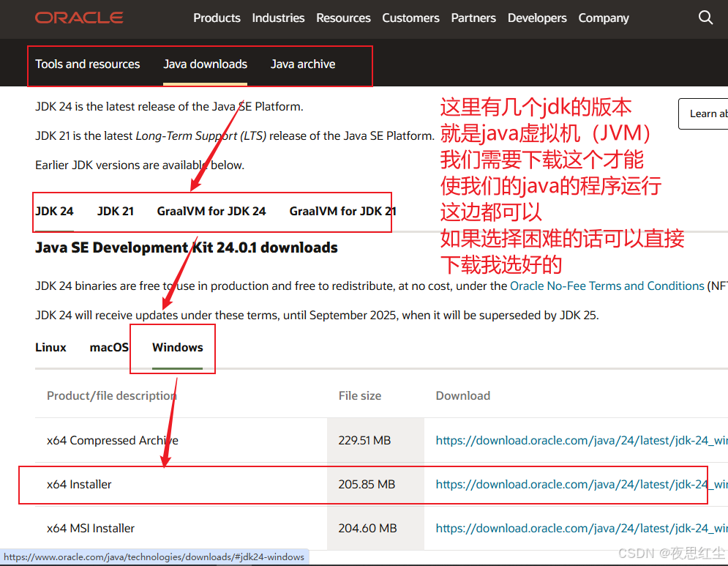The image size is (728, 566).
Task: Open the Company menu
Action: pyautogui.click(x=603, y=18)
